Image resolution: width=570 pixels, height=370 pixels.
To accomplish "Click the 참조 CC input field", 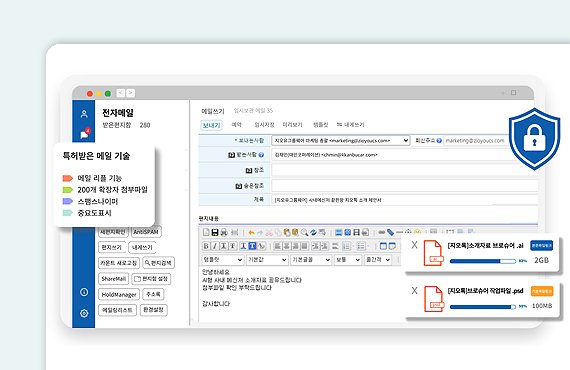I will pyautogui.click(x=404, y=170).
